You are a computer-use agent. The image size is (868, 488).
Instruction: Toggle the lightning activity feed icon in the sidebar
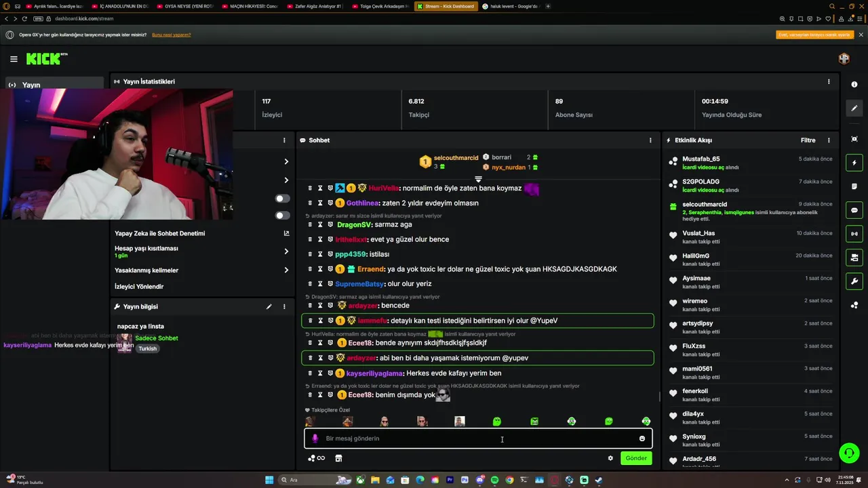[x=854, y=163]
